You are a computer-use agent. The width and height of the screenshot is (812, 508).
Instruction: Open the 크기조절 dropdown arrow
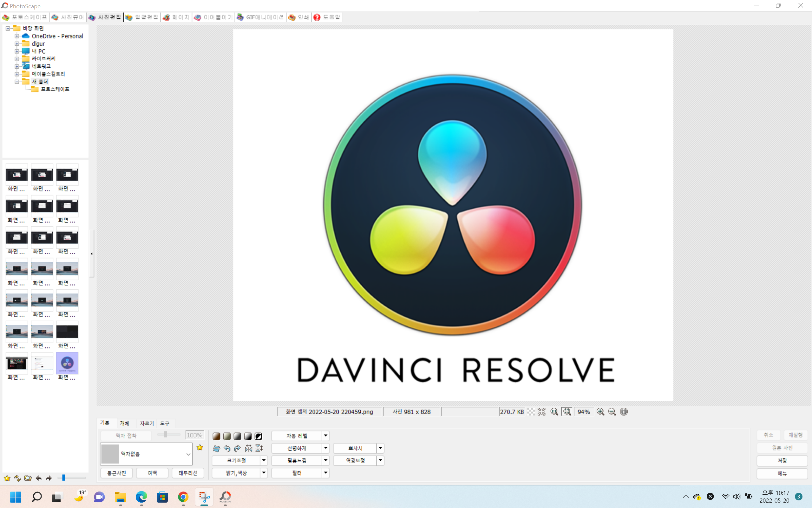click(264, 461)
